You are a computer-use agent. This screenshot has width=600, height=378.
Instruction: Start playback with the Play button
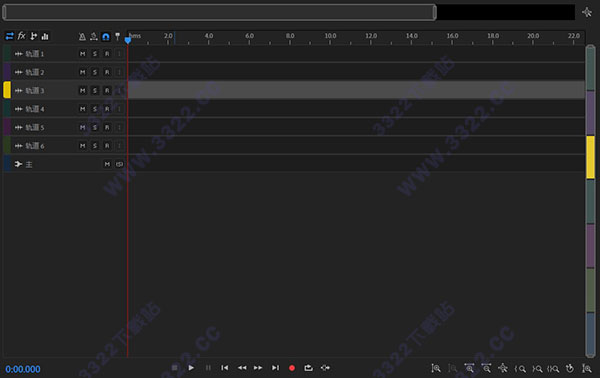pyautogui.click(x=191, y=368)
